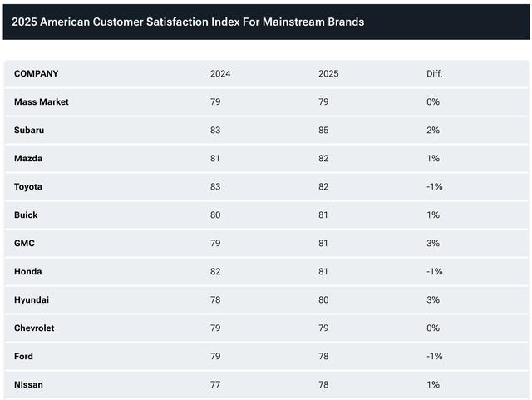Click the COMPANY column header
This screenshot has height=400, width=532.
37,74
